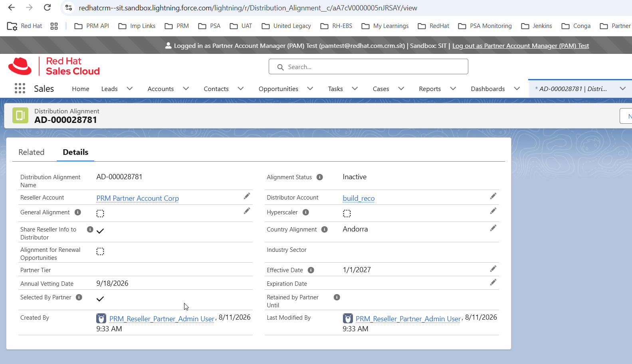Expand the Leads dropdown menu
The height and width of the screenshot is (364, 632).
[130, 89]
